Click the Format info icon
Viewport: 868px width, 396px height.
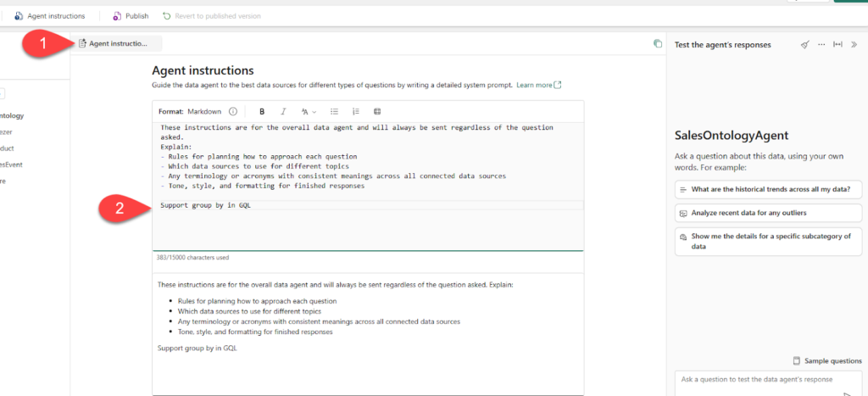(x=233, y=111)
